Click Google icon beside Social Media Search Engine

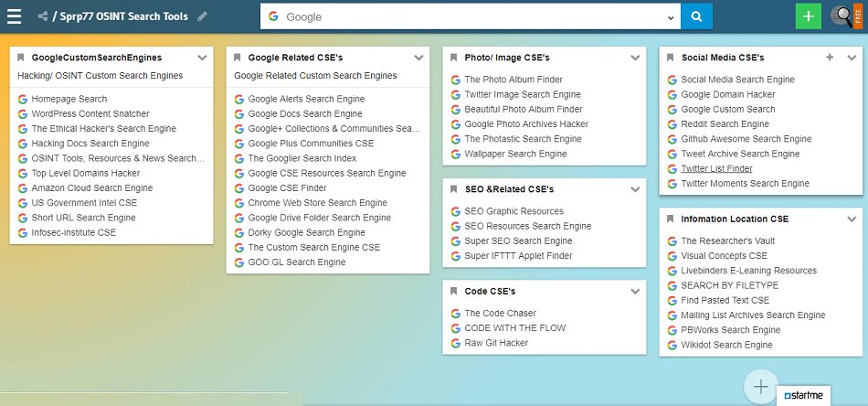point(672,80)
